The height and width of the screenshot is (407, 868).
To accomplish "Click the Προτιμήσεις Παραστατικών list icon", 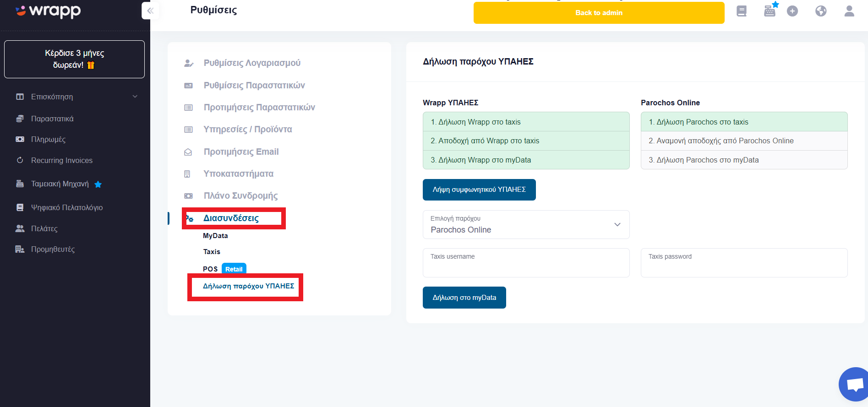I will pos(188,108).
